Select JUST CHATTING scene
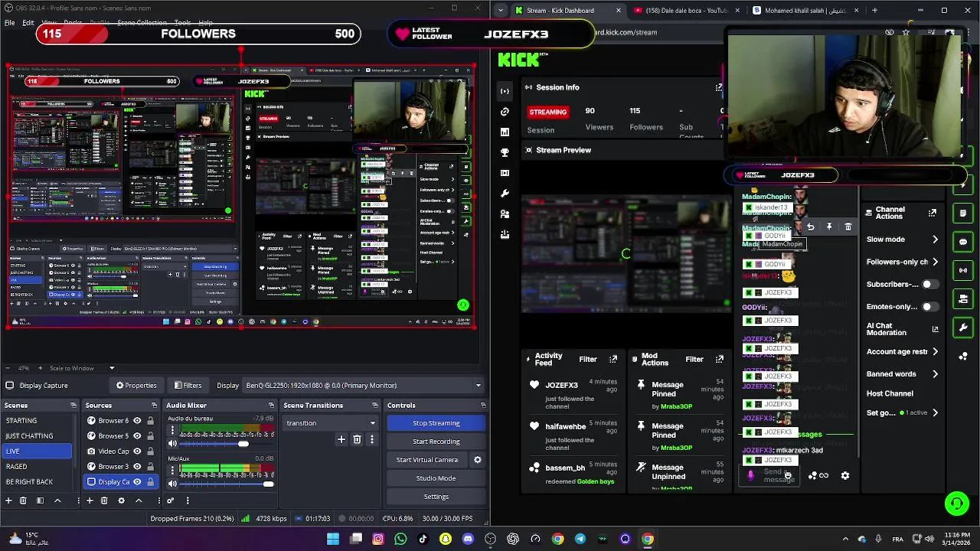This screenshot has width=980, height=551. (37, 435)
